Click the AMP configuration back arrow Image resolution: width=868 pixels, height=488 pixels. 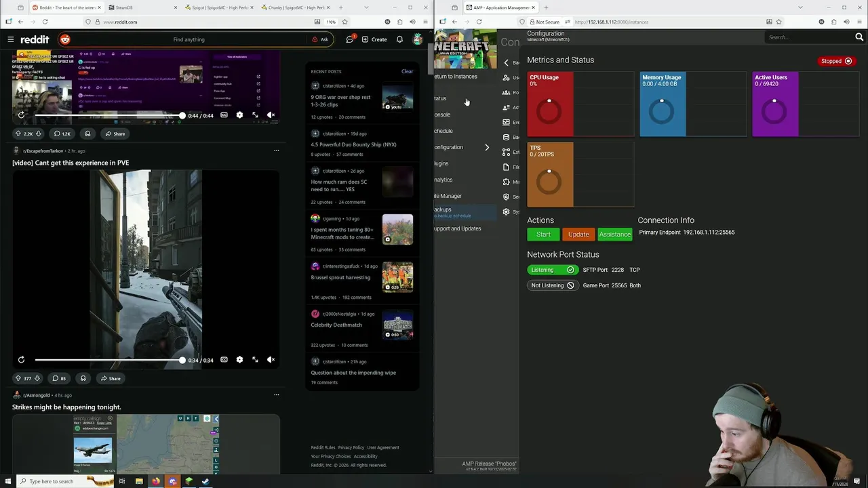coord(506,62)
